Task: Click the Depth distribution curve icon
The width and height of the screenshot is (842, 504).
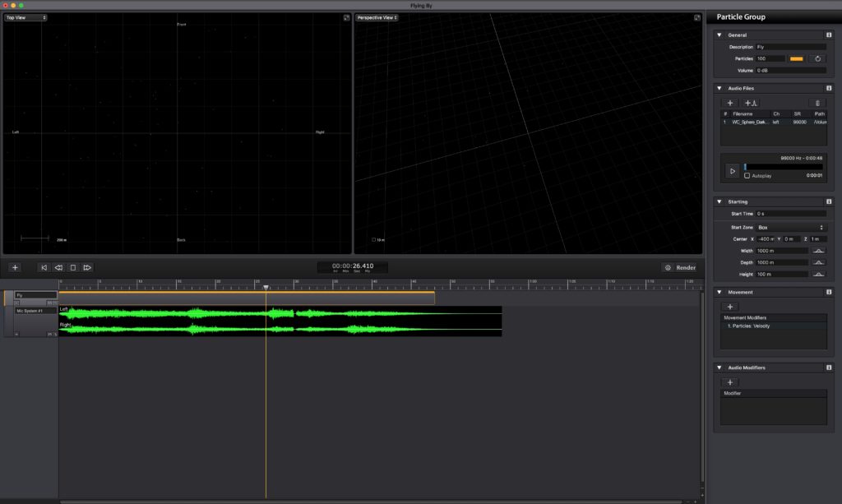Action: point(818,262)
